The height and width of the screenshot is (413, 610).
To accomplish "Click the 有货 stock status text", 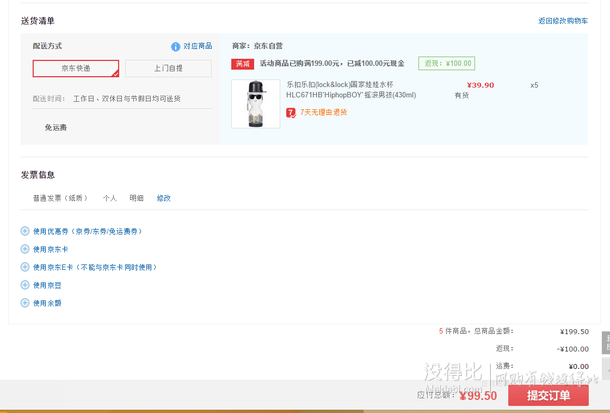I will tap(462, 96).
